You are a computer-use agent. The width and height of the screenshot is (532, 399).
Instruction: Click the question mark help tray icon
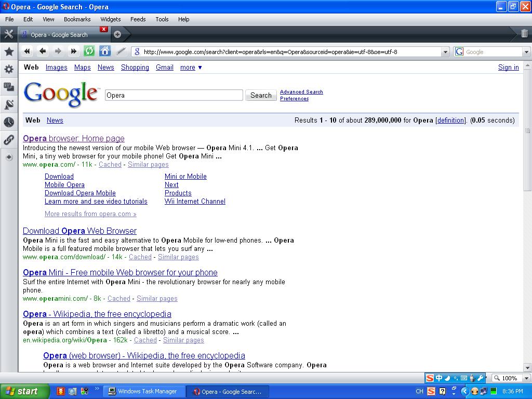tap(442, 391)
